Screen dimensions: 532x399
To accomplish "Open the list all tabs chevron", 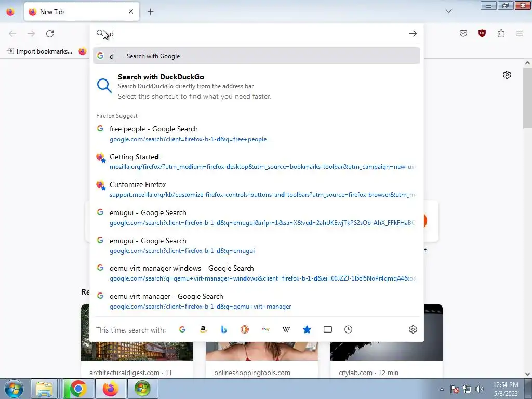I will pos(448,11).
